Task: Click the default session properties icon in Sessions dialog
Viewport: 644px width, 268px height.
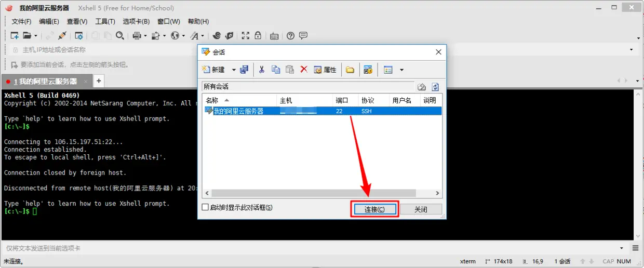Action: click(x=368, y=70)
